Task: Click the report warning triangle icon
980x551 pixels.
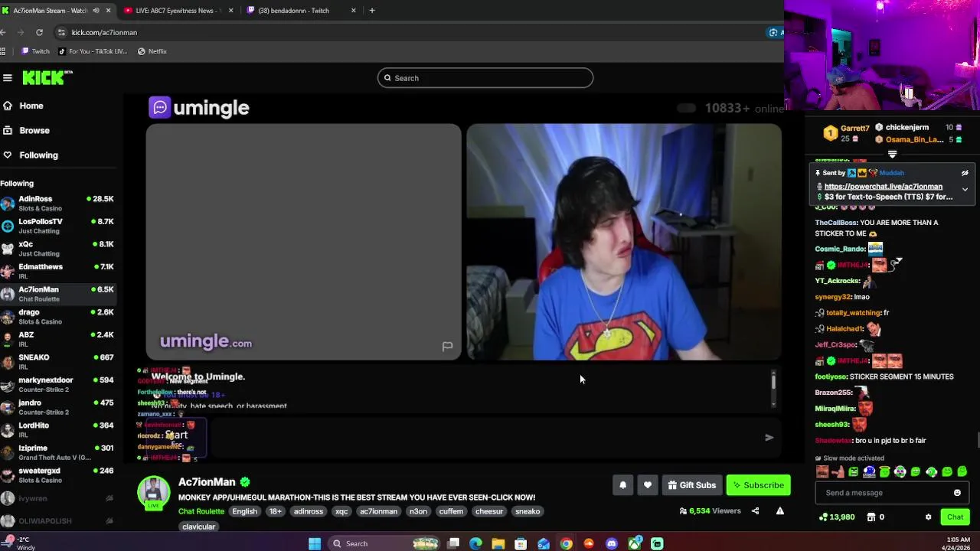Action: pos(779,510)
